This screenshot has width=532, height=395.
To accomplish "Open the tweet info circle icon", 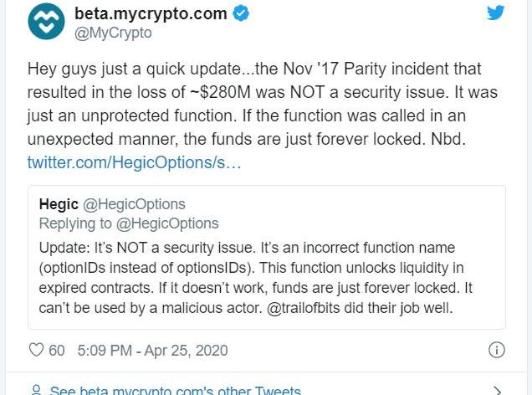I will click(495, 350).
